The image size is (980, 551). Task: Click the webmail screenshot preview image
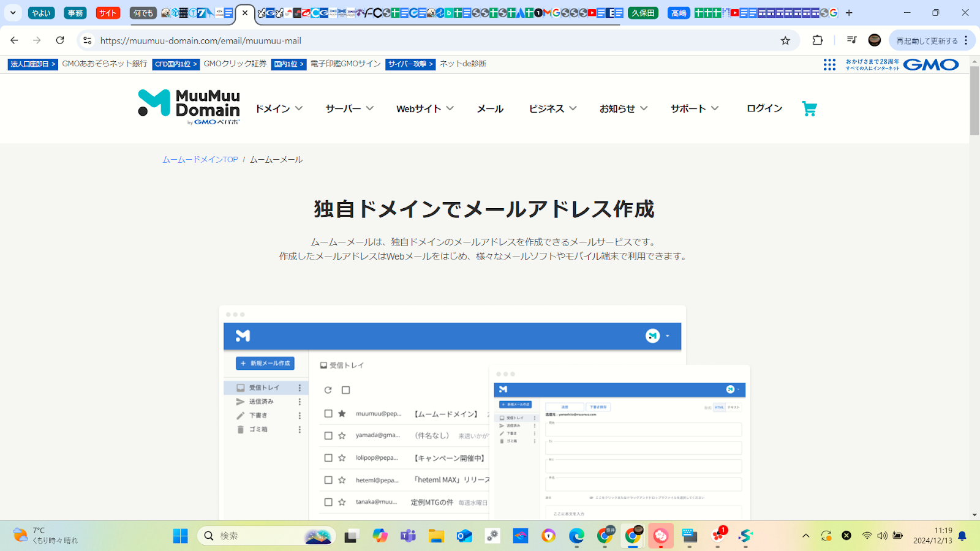(484, 412)
